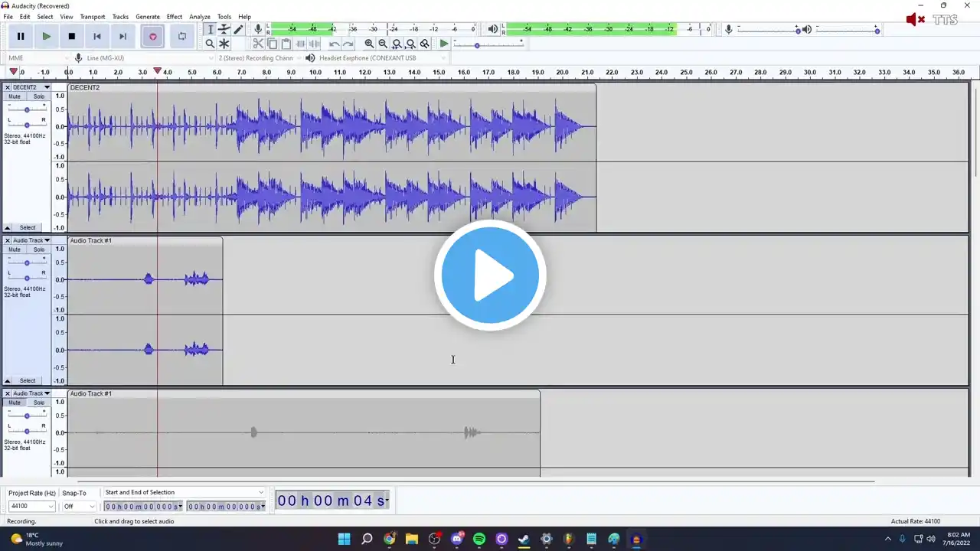Open the Snap-To Off dropdown
Viewport: 980px width, 551px height.
pyautogui.click(x=80, y=506)
